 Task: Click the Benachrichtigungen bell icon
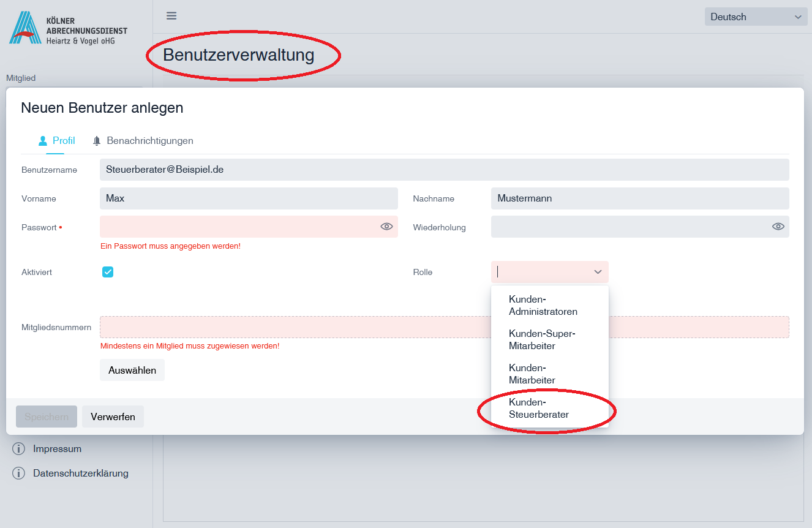(97, 141)
